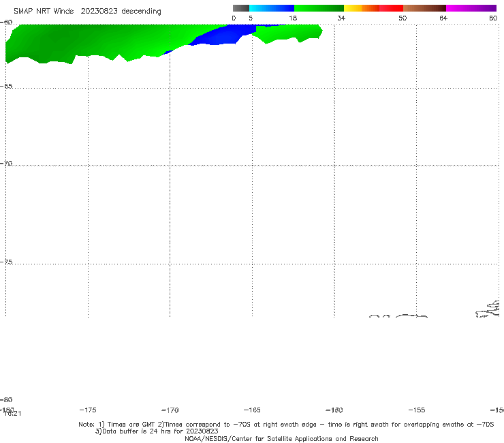Screen dimensions: 504x443
Task: Click the NOAA/NESDIS credit line
Action: pos(281,438)
